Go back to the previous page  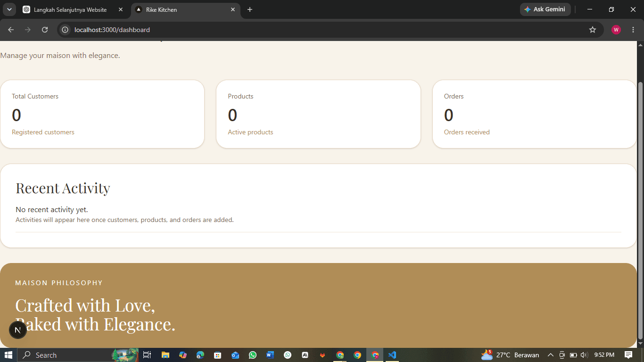click(11, 30)
